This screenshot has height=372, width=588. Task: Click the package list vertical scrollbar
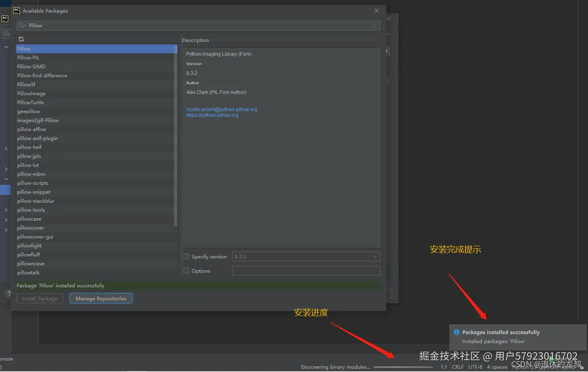point(176,135)
